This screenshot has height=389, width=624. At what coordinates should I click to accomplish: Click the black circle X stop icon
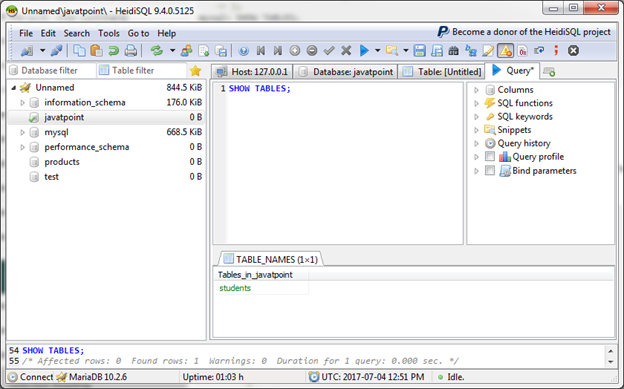coord(573,51)
